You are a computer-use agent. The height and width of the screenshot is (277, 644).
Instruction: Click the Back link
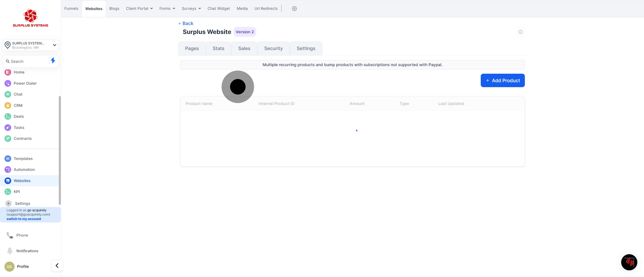pyautogui.click(x=186, y=23)
